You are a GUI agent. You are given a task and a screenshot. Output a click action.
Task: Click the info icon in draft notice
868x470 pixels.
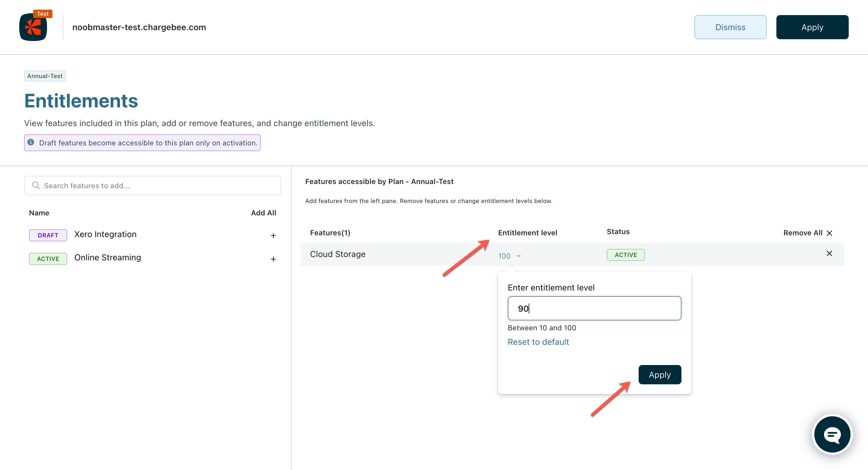click(x=31, y=142)
